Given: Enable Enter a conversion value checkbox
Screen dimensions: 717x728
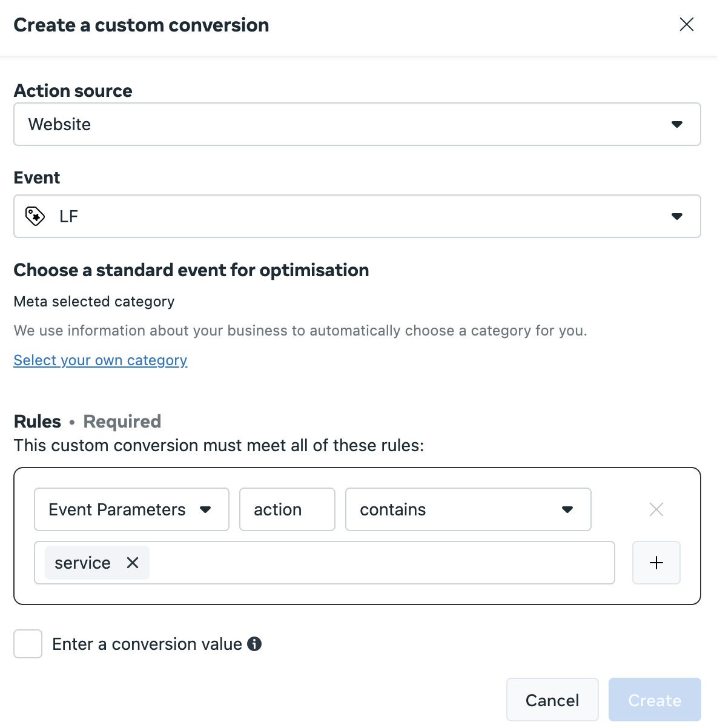Looking at the screenshot, I should tap(28, 644).
